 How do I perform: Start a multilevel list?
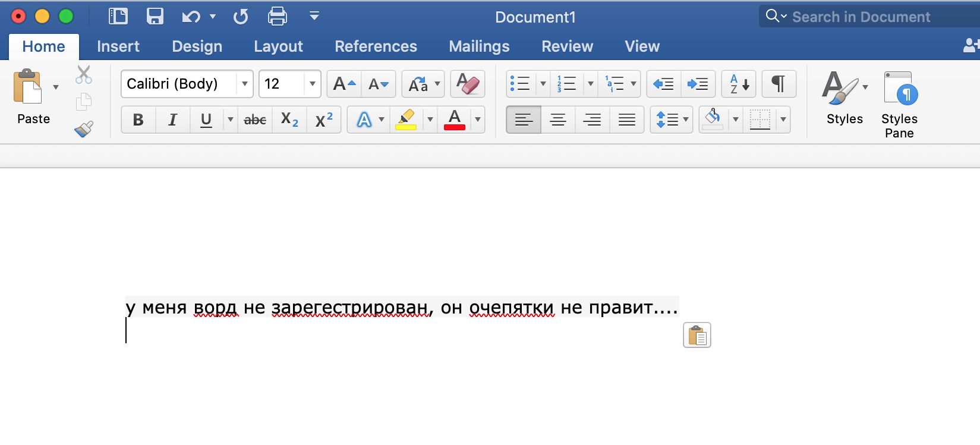(x=615, y=84)
